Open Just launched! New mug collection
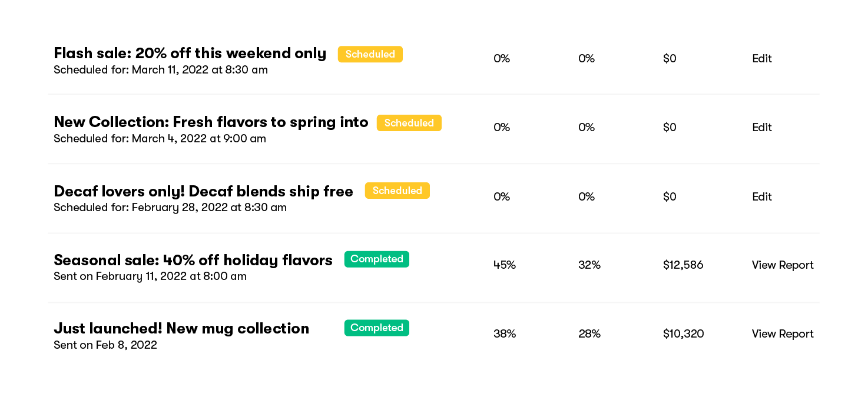Viewport: 868px width, 397px height. pyautogui.click(x=181, y=329)
